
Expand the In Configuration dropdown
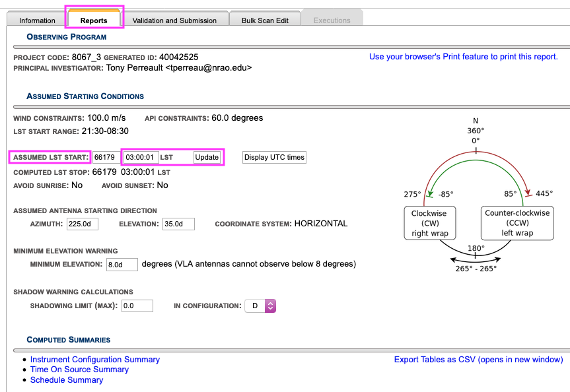click(260, 306)
